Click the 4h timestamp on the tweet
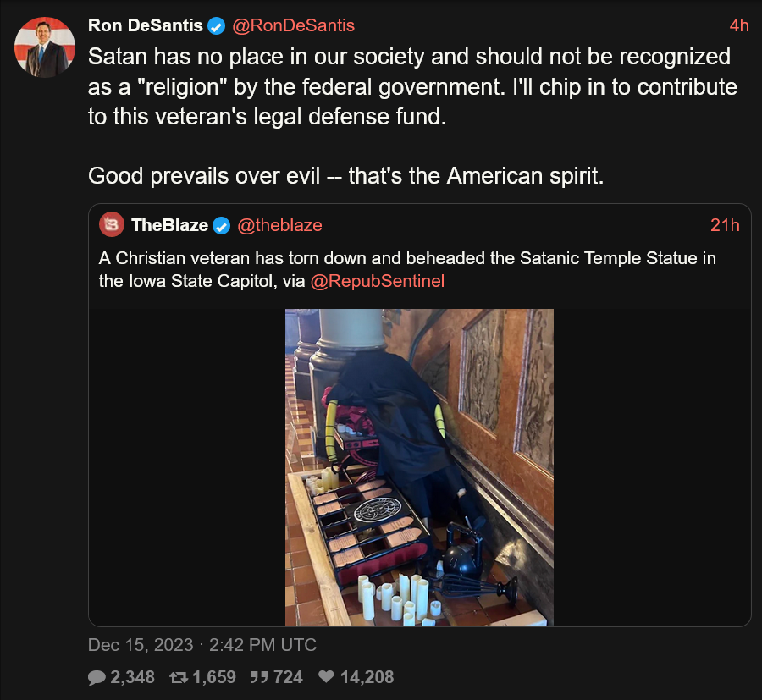The width and height of the screenshot is (762, 700). pyautogui.click(x=738, y=25)
